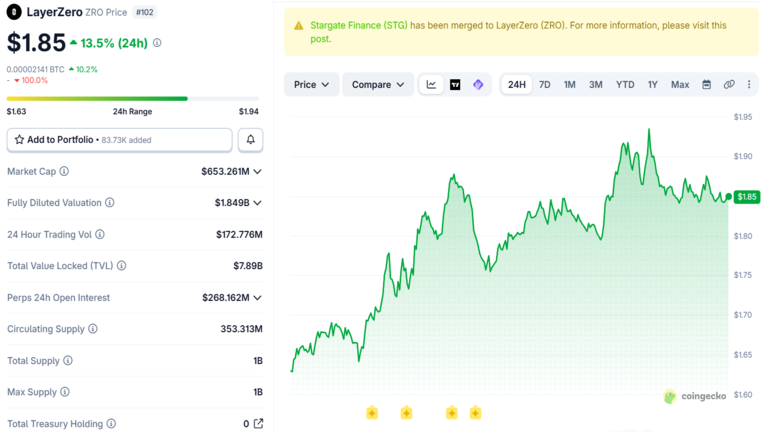
Task: Click the 0.00002141 BTC price text
Action: (x=35, y=70)
